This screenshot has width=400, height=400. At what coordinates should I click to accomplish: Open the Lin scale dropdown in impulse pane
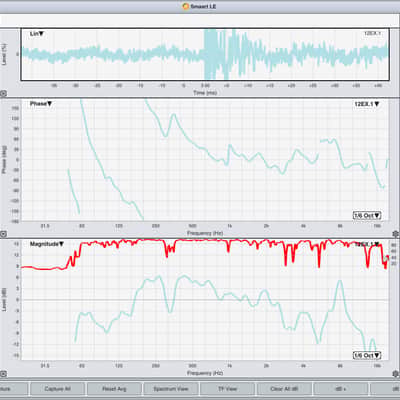(x=37, y=34)
